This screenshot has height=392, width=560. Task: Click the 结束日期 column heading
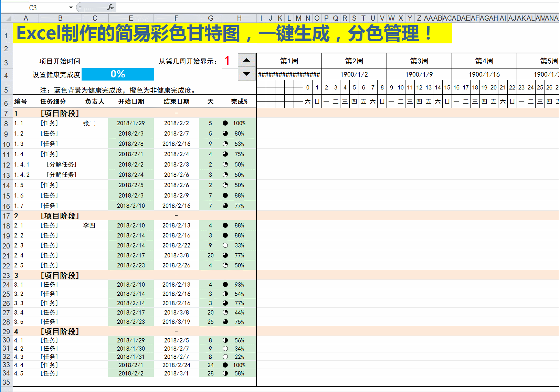point(177,102)
